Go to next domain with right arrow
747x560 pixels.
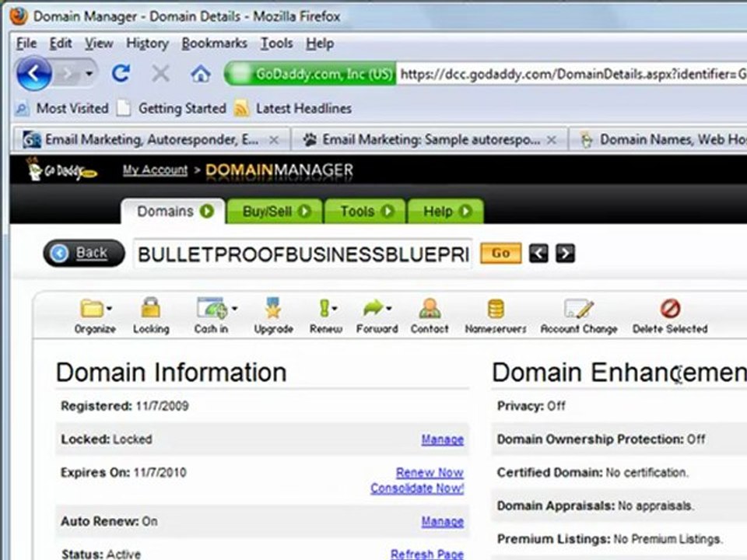click(566, 254)
